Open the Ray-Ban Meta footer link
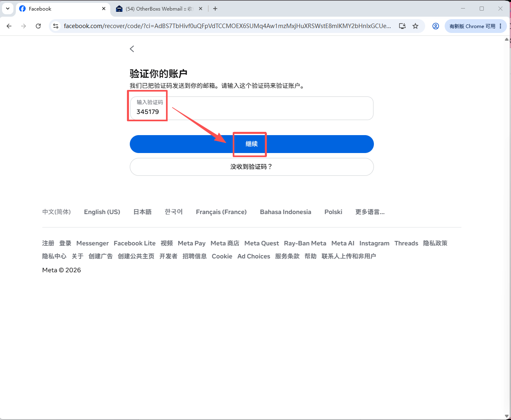The image size is (511, 420). coord(305,243)
